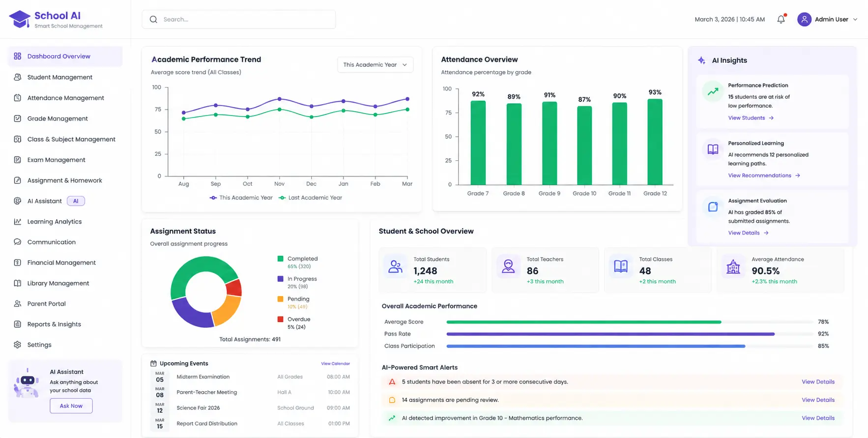Click the Pass Rate progress bar

[x=630, y=334]
